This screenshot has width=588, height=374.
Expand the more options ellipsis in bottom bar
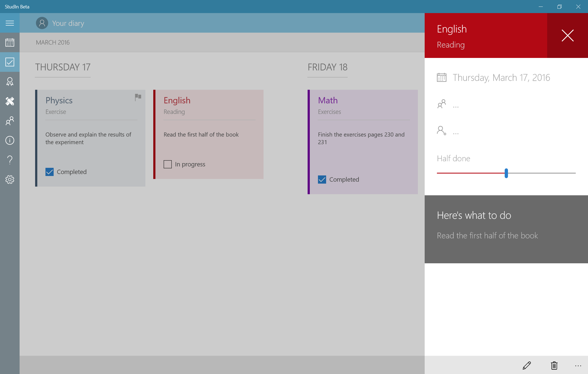click(578, 366)
